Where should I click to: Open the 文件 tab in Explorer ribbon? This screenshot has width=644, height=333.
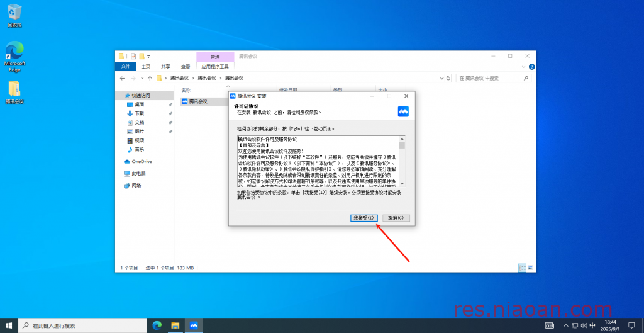(x=126, y=66)
